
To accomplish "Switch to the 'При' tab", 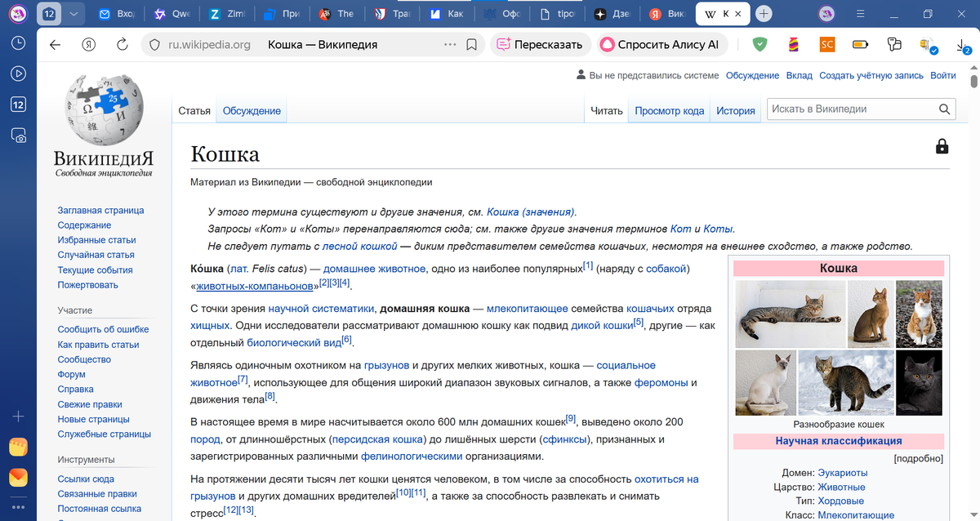I will coord(283,14).
